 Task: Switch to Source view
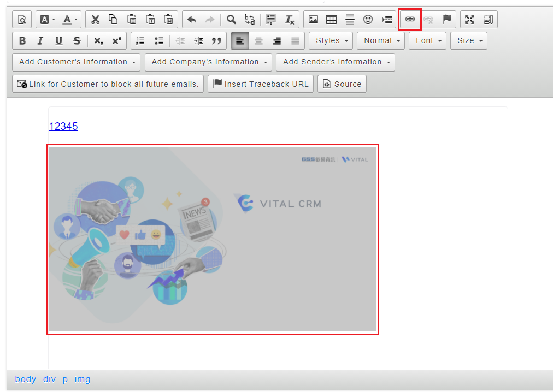coord(342,84)
